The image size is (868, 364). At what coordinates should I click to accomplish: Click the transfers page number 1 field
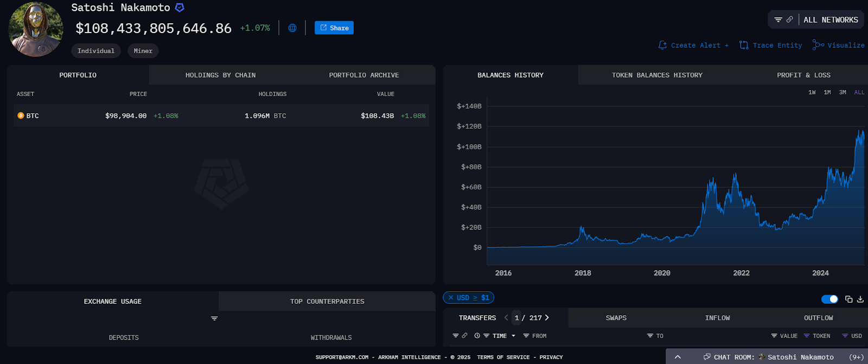pyautogui.click(x=517, y=318)
